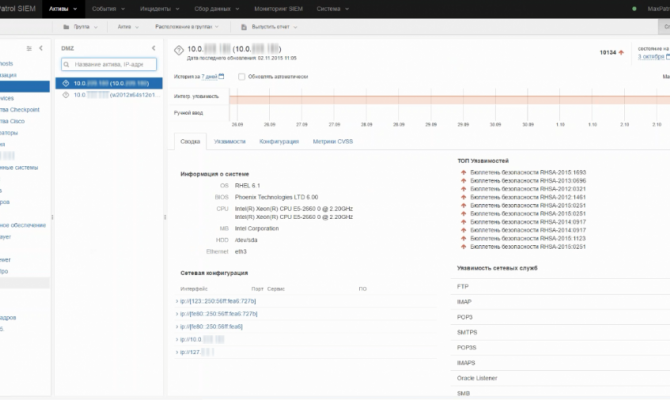
Task: Click the asset type icon in the header
Action: [x=178, y=49]
